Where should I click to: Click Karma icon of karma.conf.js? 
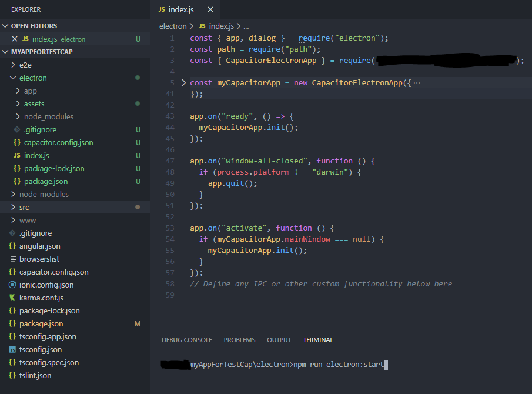(x=12, y=298)
